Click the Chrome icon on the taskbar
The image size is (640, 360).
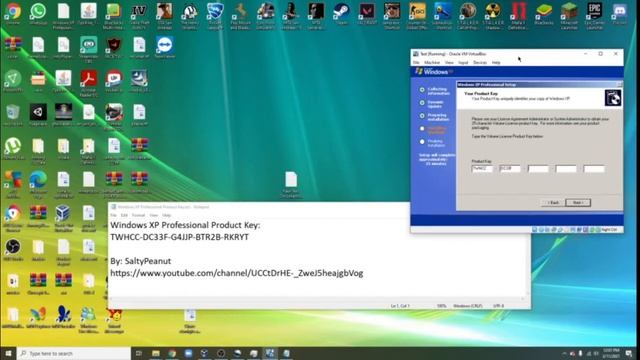(172, 353)
